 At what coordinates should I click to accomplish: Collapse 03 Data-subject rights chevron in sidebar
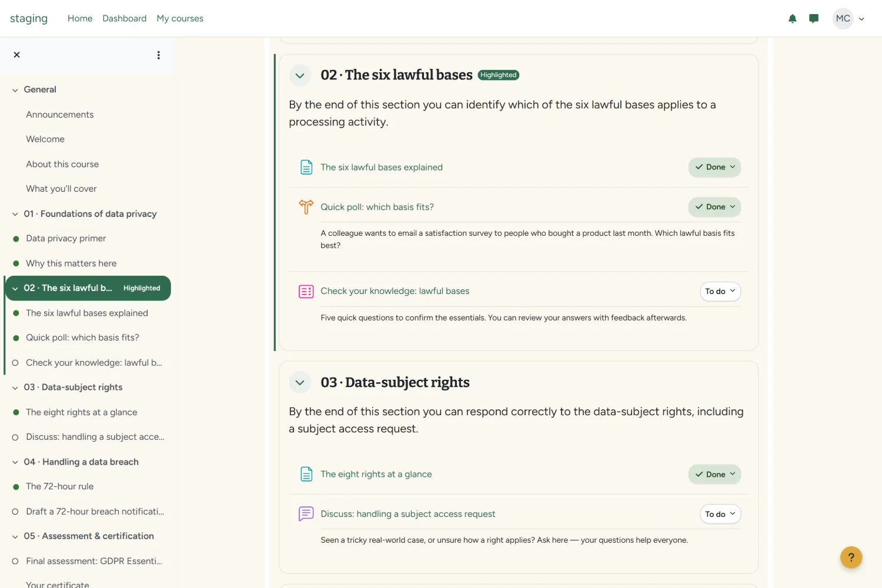tap(15, 387)
